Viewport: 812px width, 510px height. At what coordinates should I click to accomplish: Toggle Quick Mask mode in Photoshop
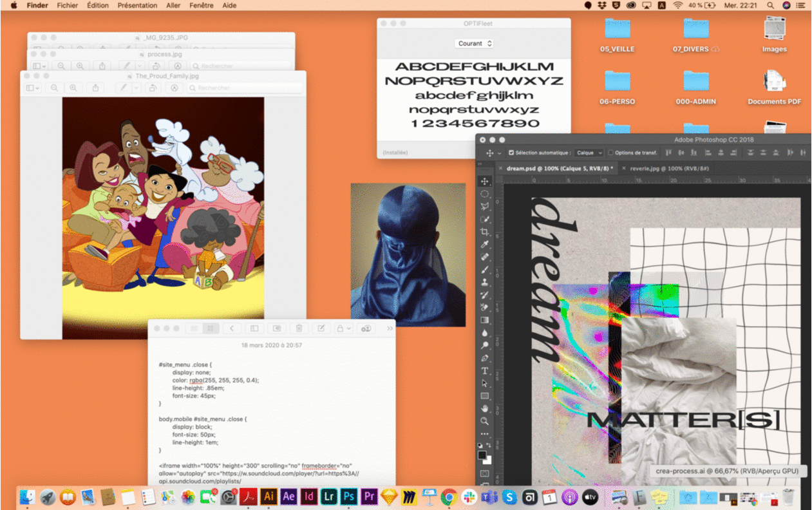point(485,473)
